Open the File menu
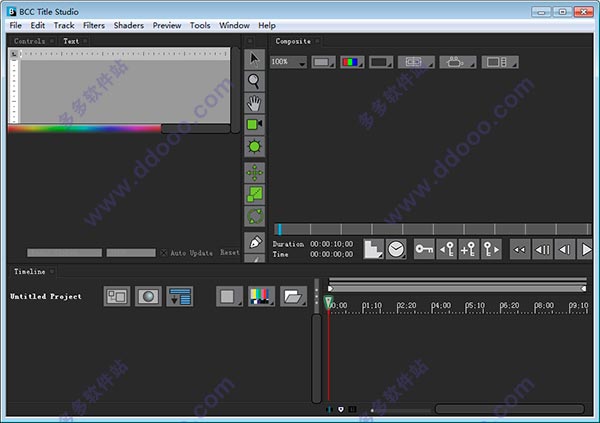This screenshot has height=423, width=600. (16, 25)
